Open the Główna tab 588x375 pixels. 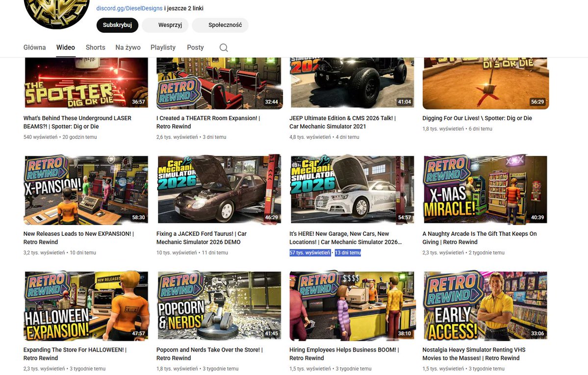34,47
